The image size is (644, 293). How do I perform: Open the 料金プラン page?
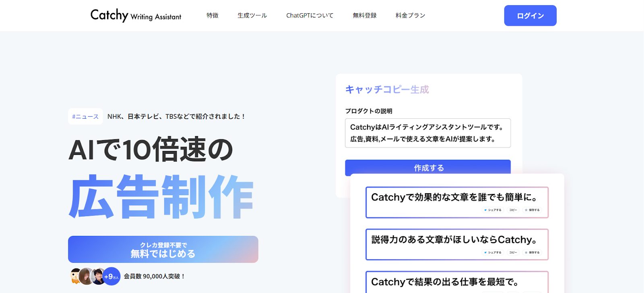[410, 16]
